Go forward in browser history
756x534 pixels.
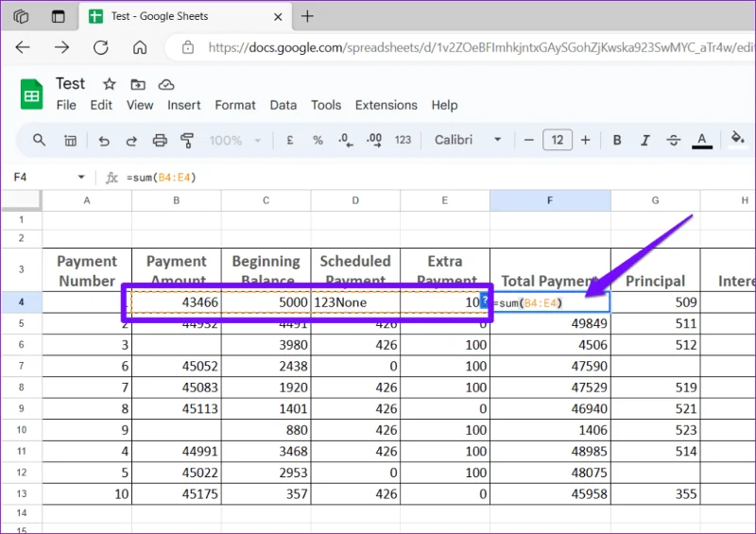pos(61,47)
